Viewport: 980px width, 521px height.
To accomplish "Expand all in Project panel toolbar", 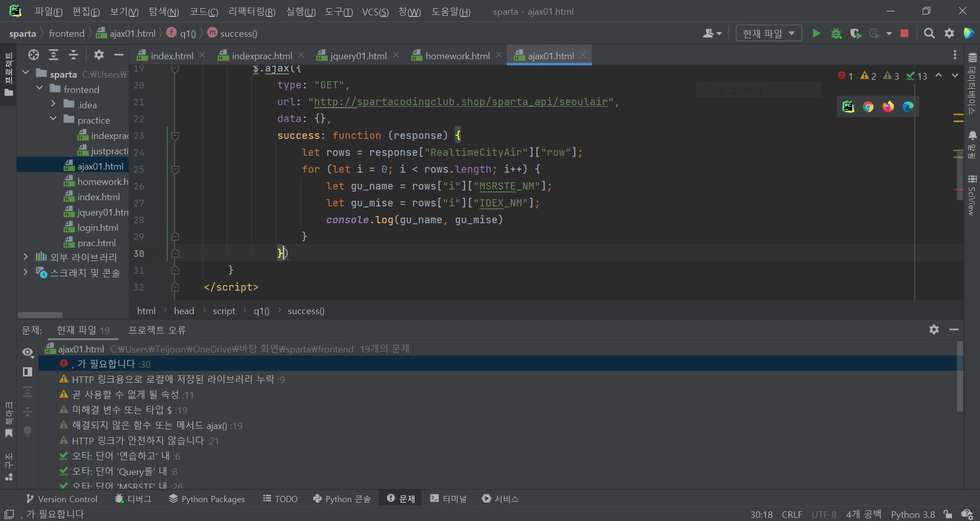I will (x=54, y=55).
